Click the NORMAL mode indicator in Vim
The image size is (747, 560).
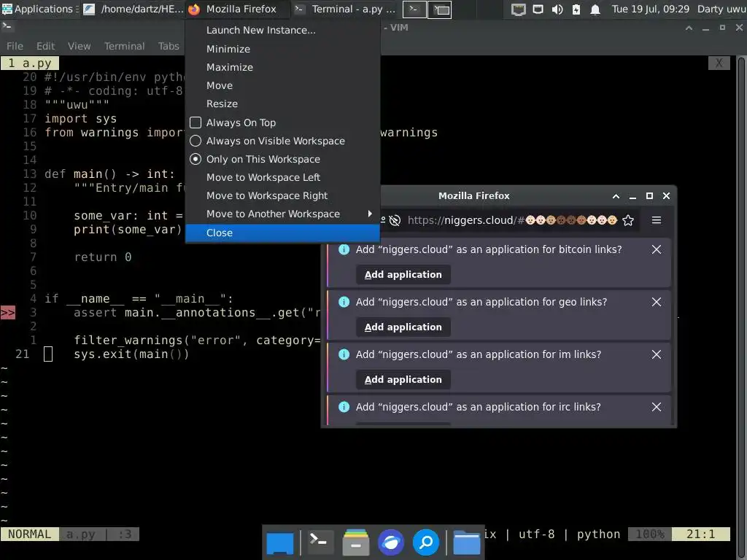tap(29, 534)
